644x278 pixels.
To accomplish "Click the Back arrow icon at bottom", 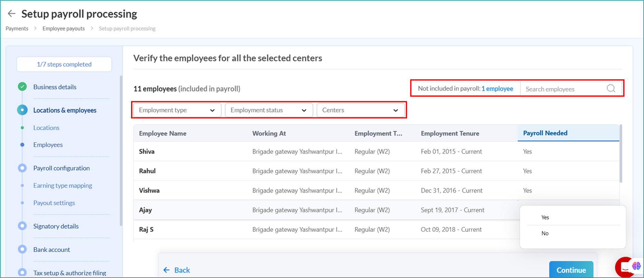I will point(166,270).
